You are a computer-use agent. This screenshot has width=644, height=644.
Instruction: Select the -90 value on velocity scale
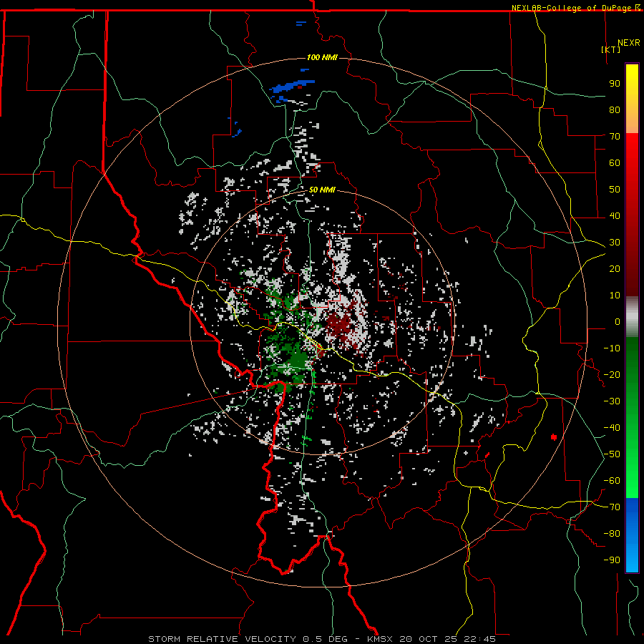pyautogui.click(x=612, y=560)
